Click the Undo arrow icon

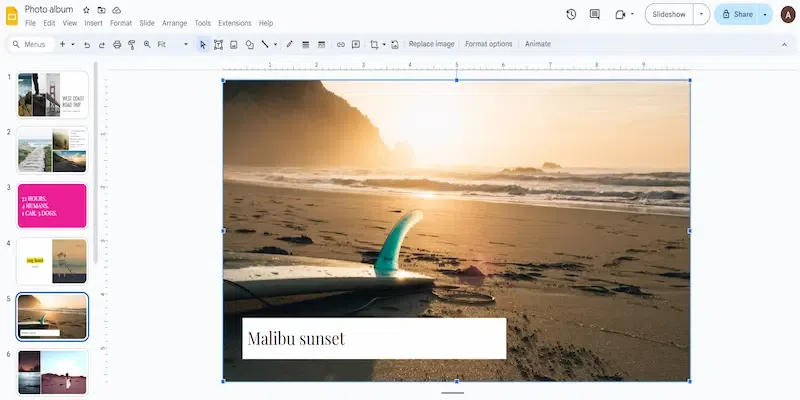click(x=87, y=45)
